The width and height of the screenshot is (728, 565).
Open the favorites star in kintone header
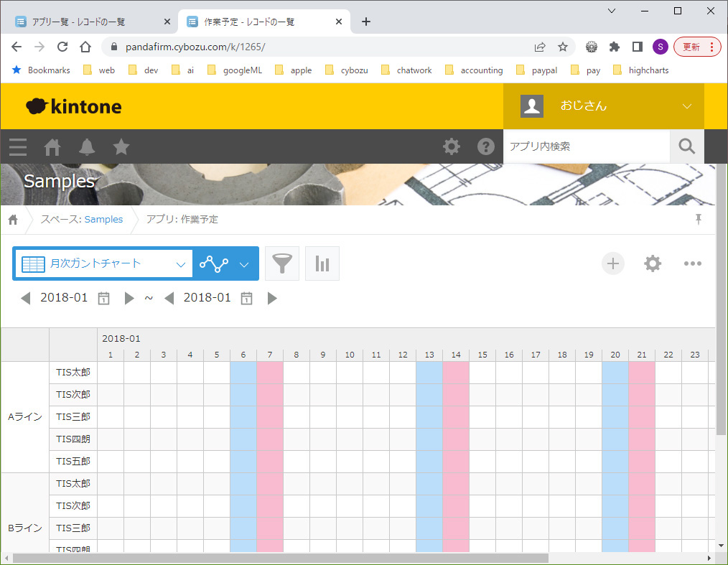(x=121, y=147)
